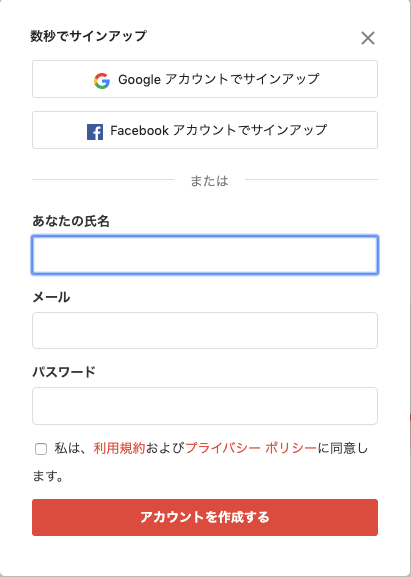Click the 数秒でサインアップ heading
Image resolution: width=411 pixels, height=577 pixels.
tap(89, 36)
